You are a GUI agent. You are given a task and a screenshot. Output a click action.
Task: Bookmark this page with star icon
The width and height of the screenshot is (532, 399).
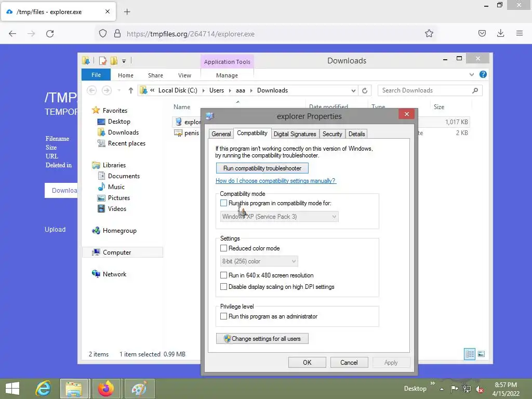pyautogui.click(x=429, y=33)
